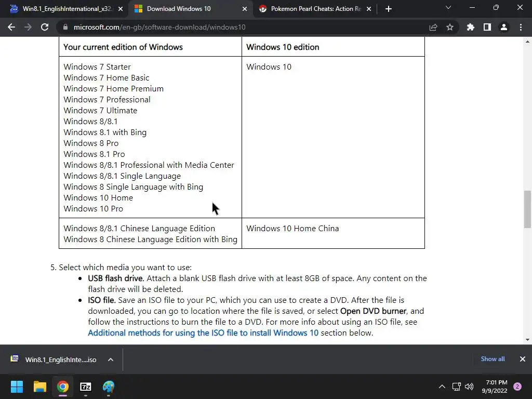532x399 pixels.
Task: Click scrollbar up arrow
Action: 527,42
